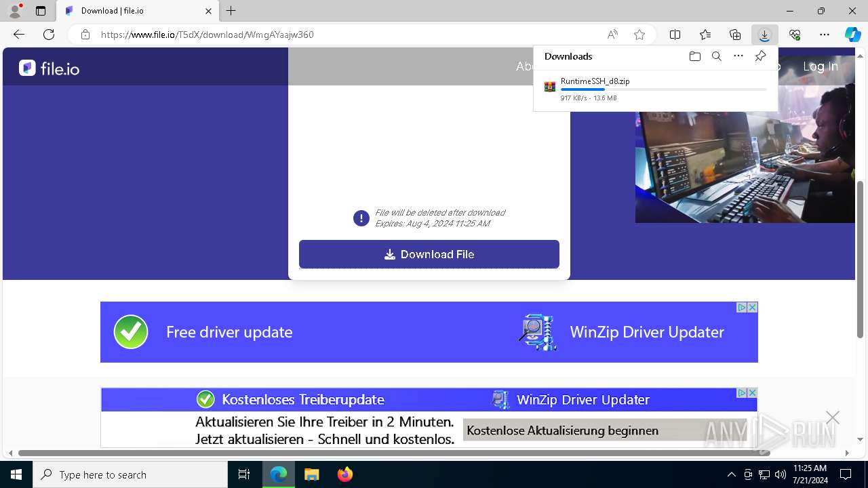Open the Log In link
The height and width of the screenshot is (488, 868).
821,66
